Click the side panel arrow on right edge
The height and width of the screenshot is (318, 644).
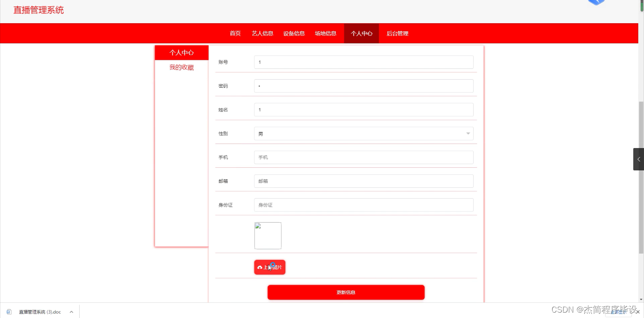pos(638,159)
